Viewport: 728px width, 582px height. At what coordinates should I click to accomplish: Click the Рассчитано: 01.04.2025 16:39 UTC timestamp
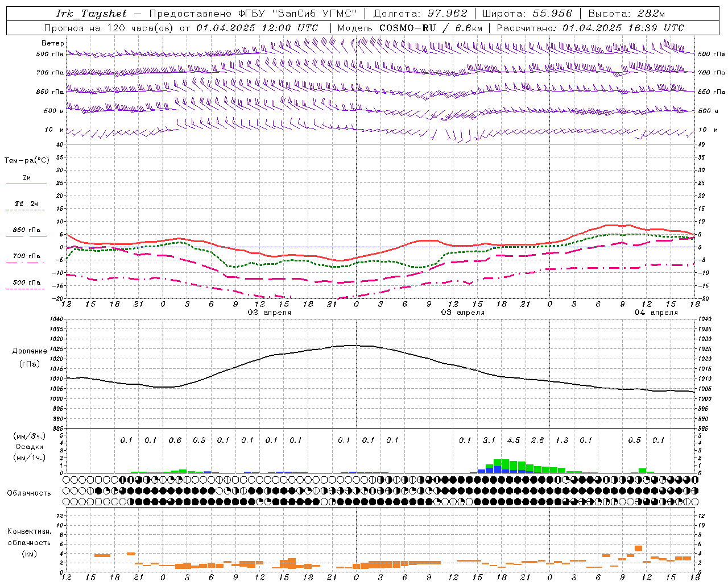(590, 28)
